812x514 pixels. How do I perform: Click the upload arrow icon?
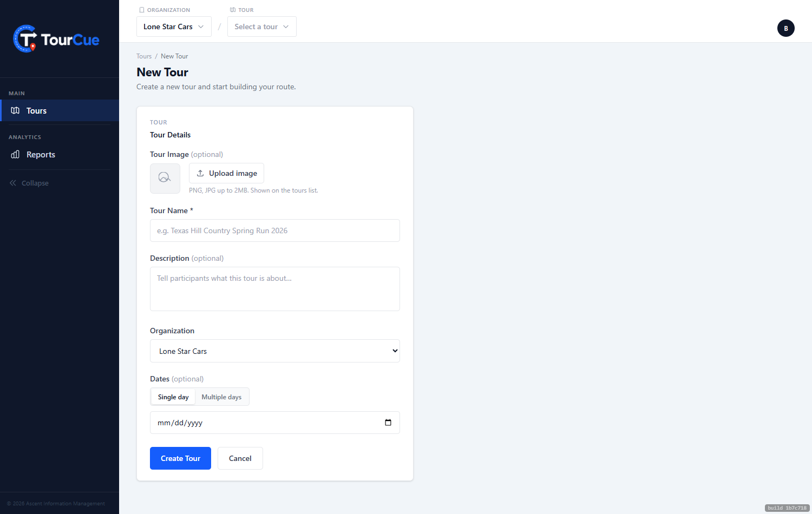[x=200, y=173]
